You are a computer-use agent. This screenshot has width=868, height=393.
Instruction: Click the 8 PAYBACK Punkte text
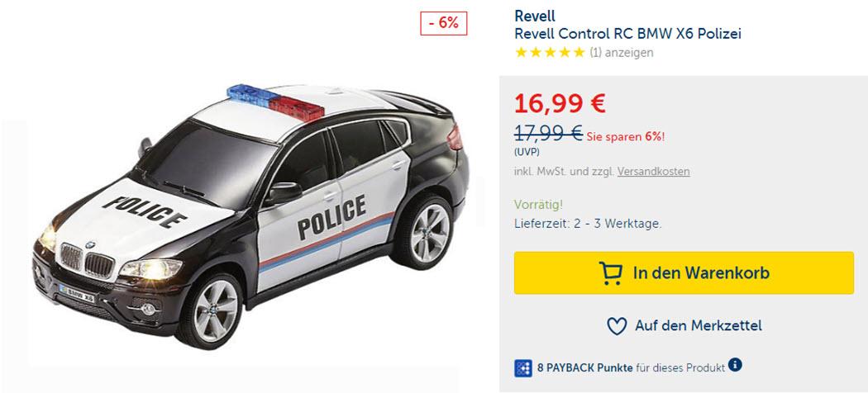click(585, 367)
